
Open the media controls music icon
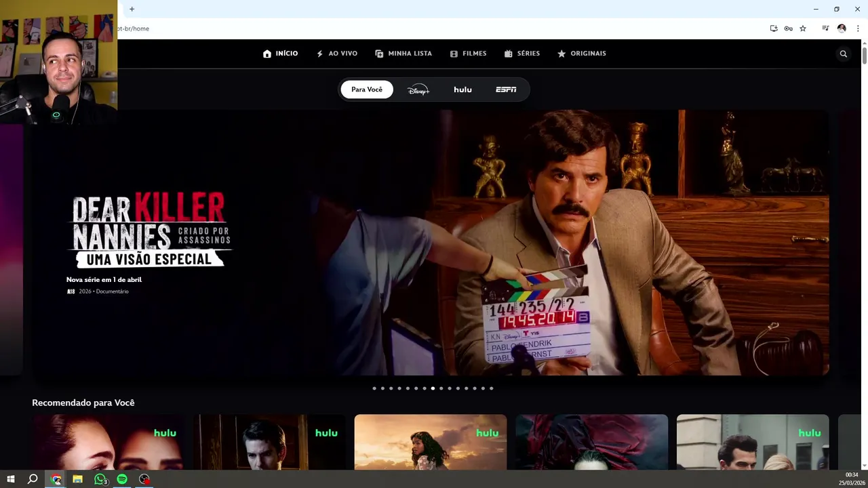(x=825, y=28)
